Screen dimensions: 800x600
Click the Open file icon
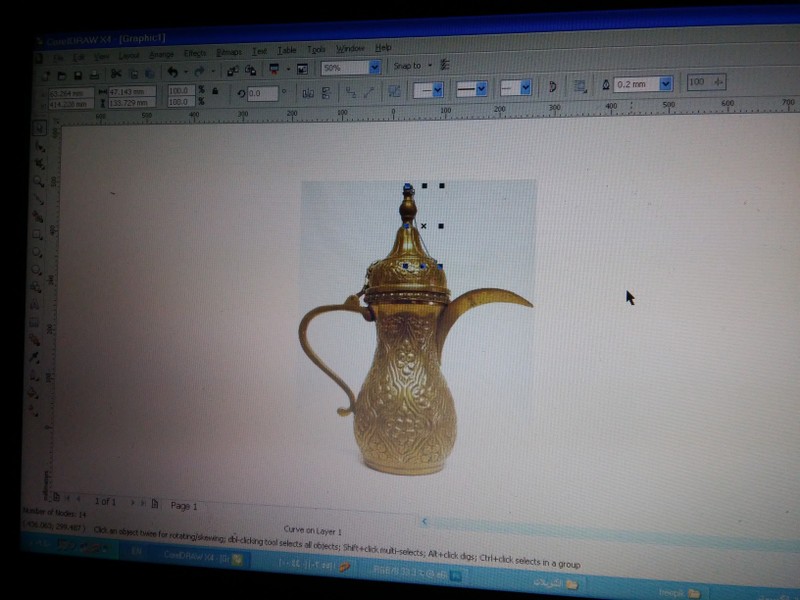62,76
